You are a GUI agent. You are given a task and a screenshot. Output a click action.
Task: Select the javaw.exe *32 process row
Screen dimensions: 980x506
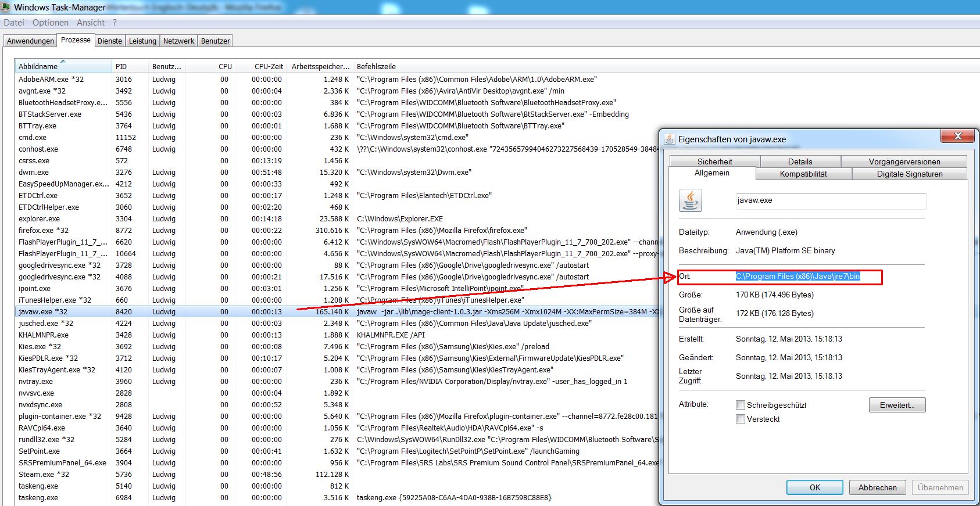coord(337,312)
